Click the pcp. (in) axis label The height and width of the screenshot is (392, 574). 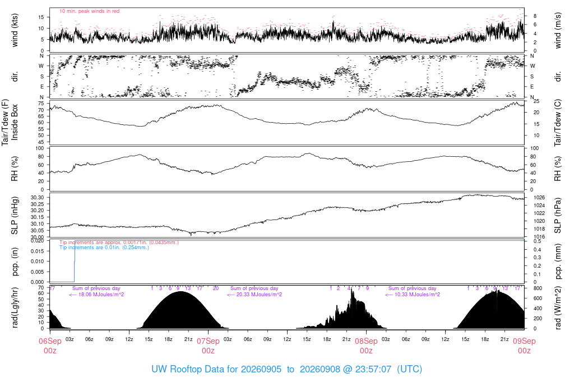(x=15, y=262)
